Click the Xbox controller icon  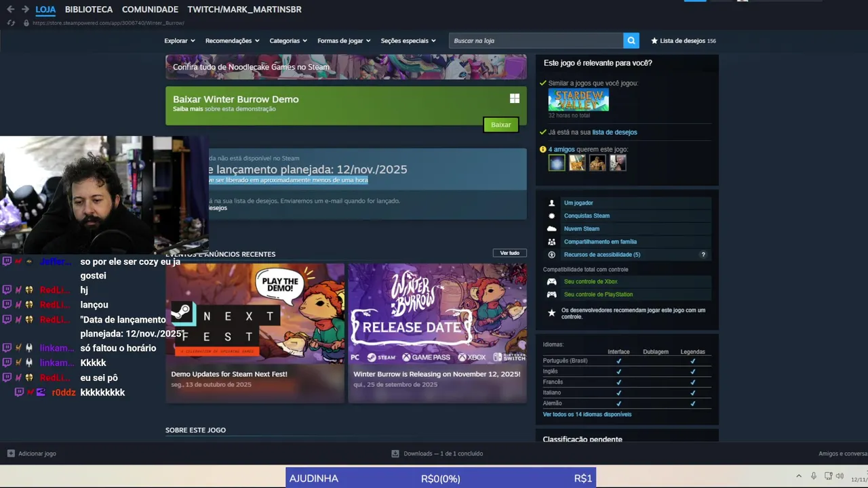[x=552, y=281]
